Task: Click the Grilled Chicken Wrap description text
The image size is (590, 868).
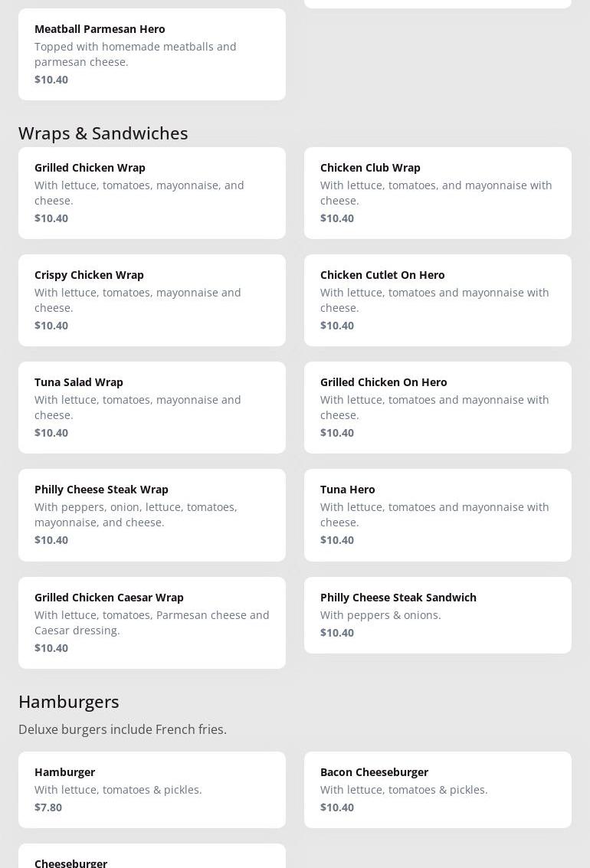Action: (139, 192)
